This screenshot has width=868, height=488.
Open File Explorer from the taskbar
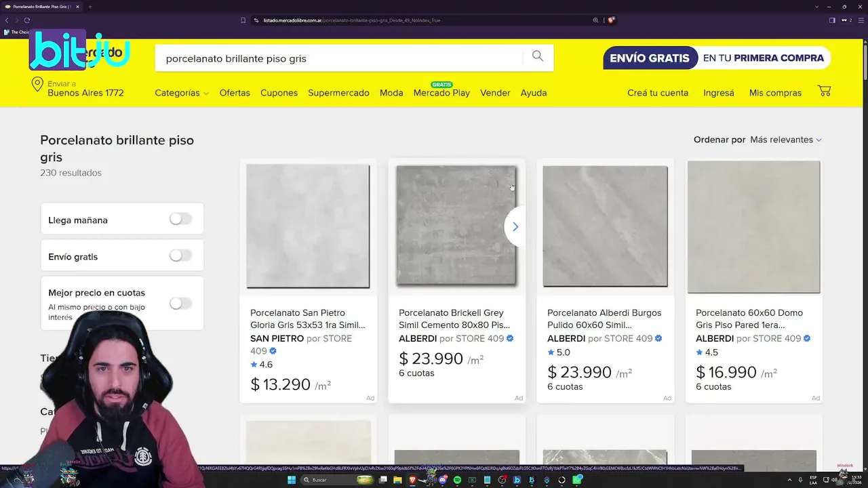[397, 480]
